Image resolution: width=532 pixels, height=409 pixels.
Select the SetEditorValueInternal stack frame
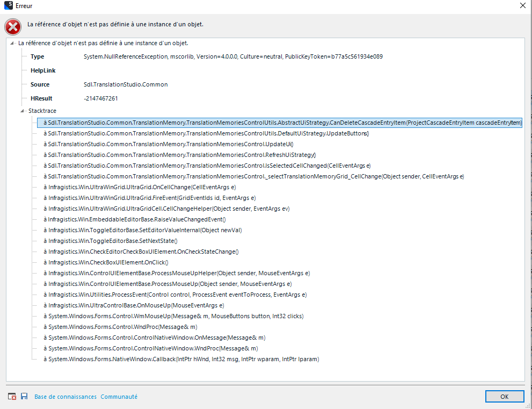click(x=143, y=231)
